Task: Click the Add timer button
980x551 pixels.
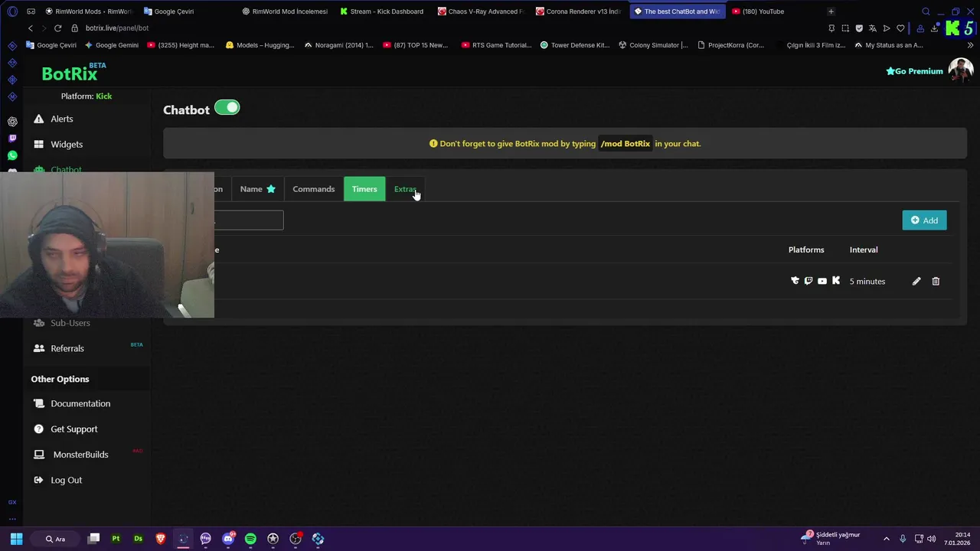Action: pos(924,220)
